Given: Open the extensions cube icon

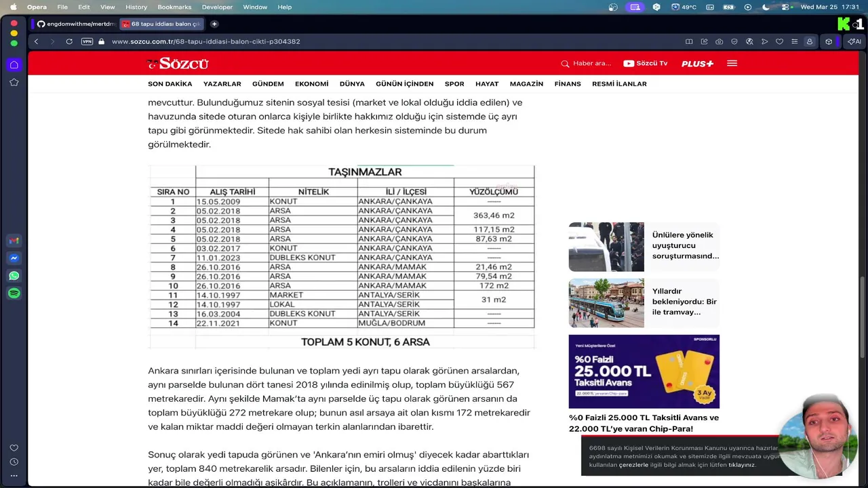Looking at the screenshot, I should pos(829,41).
